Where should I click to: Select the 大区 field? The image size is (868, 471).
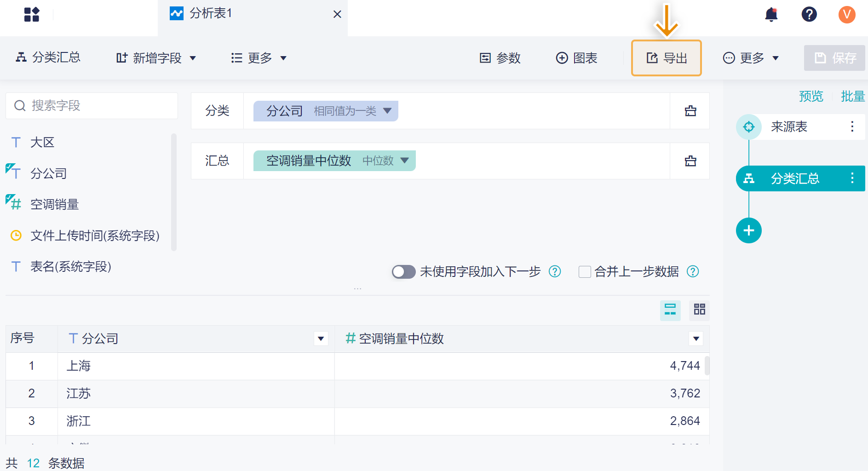42,143
